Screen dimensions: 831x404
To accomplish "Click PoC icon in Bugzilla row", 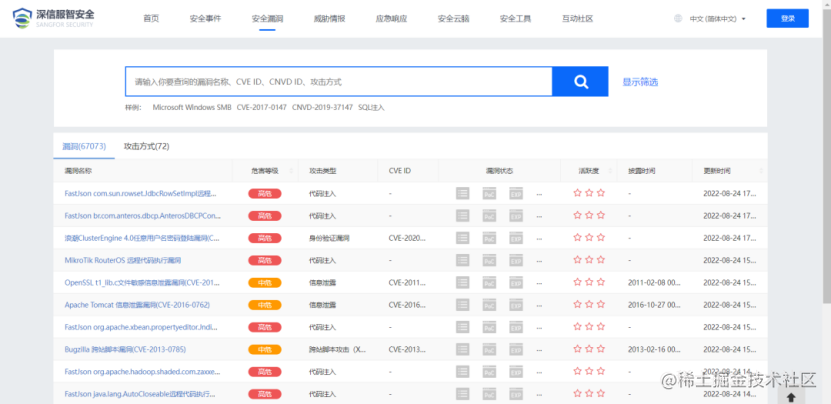I will tap(489, 349).
